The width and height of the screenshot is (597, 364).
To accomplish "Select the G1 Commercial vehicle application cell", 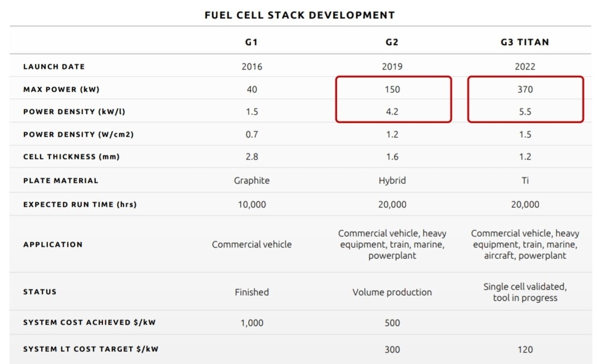I will tap(252, 245).
